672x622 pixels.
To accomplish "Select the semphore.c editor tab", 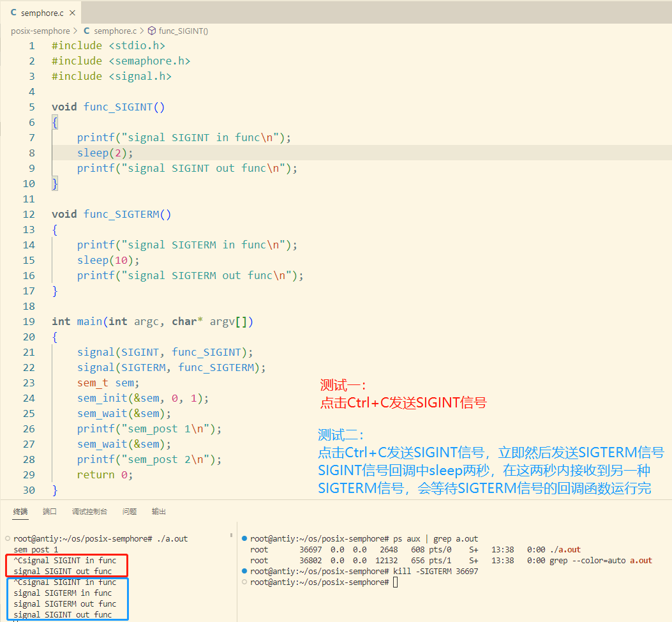I will (41, 12).
